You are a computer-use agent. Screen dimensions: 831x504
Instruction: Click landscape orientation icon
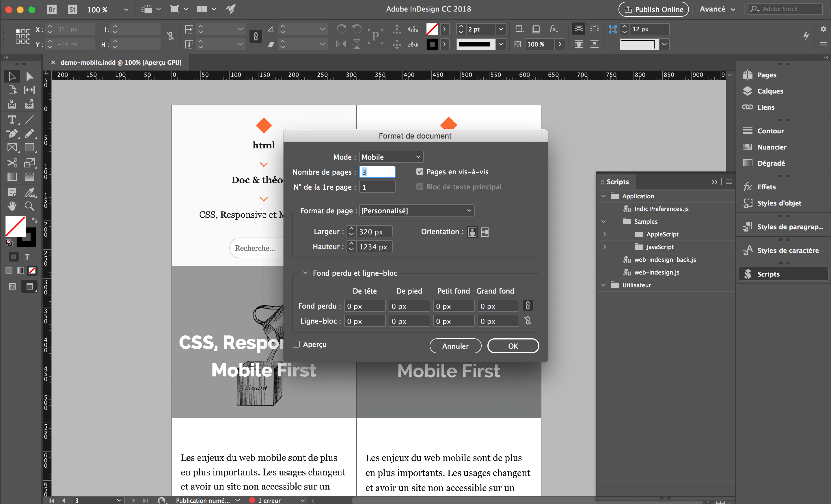point(485,232)
